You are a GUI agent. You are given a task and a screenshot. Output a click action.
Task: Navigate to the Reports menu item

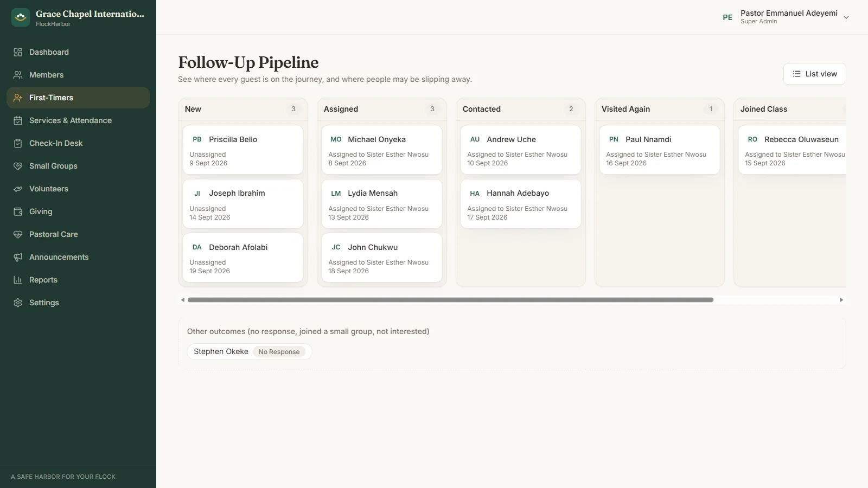pyautogui.click(x=78, y=280)
